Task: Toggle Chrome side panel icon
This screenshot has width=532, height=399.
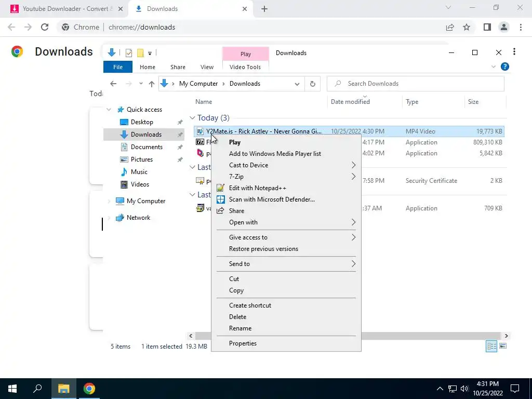Action: [x=487, y=27]
